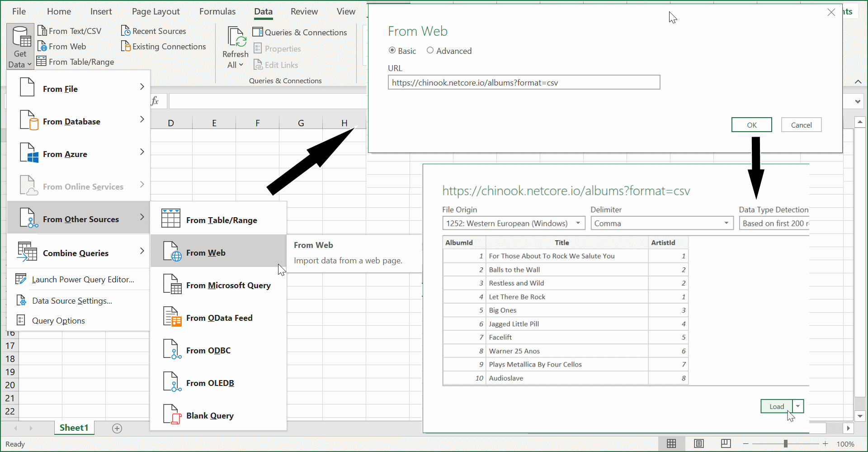This screenshot has width=868, height=452.
Task: Open the Review tab
Action: click(304, 11)
